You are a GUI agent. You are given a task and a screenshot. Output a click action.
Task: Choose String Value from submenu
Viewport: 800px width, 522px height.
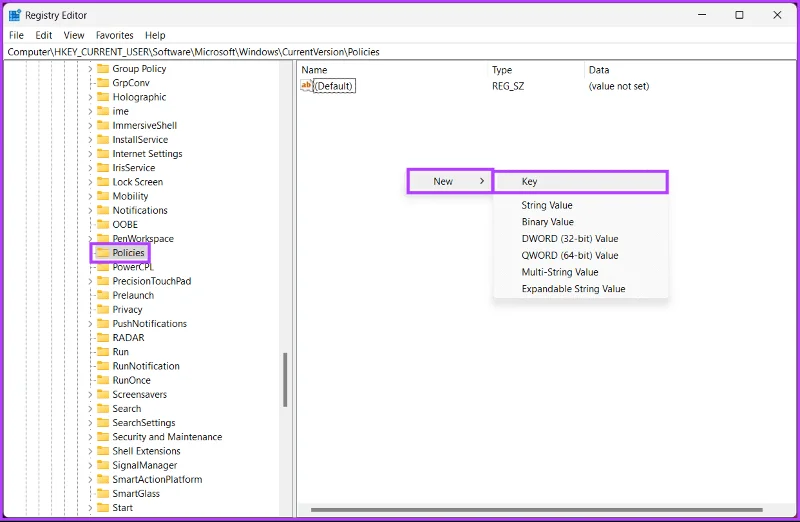(581, 205)
